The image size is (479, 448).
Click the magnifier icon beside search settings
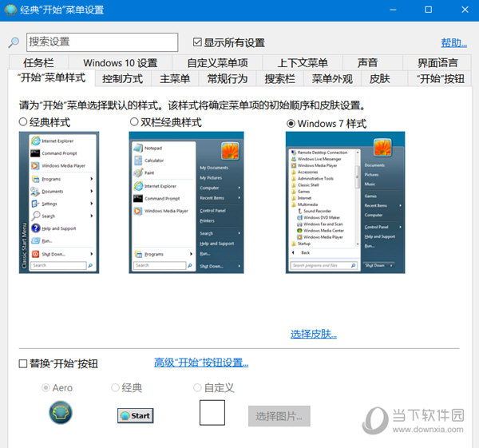pos(14,42)
